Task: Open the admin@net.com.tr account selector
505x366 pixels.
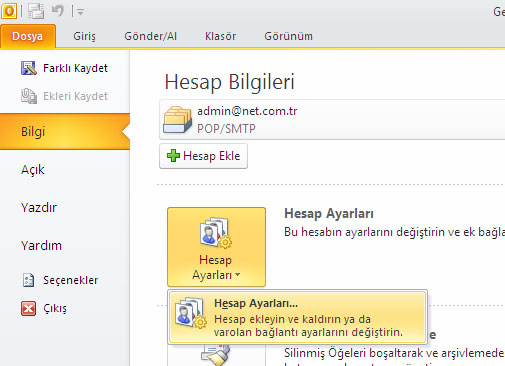Action: coord(332,119)
